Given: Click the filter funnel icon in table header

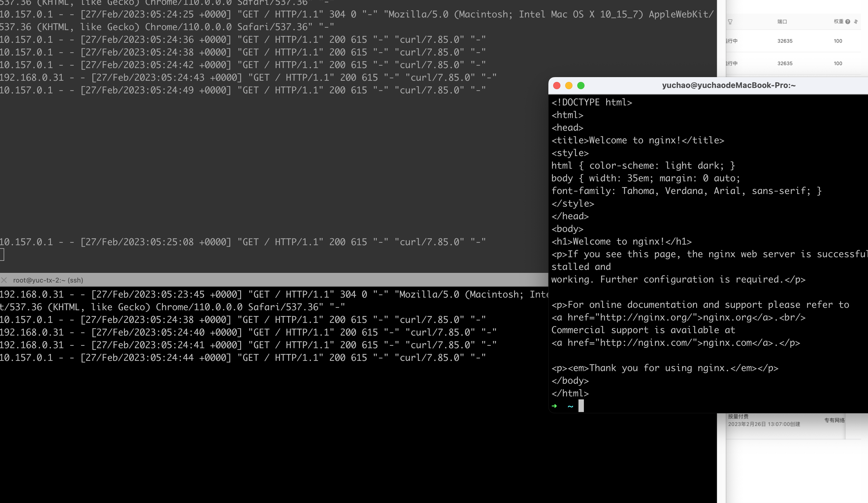Looking at the screenshot, I should tap(730, 22).
